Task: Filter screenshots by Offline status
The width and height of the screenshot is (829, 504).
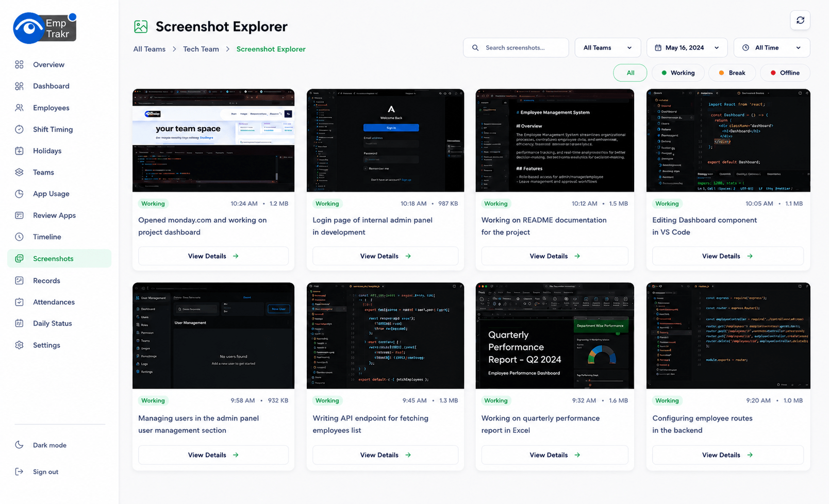Action: 785,73
